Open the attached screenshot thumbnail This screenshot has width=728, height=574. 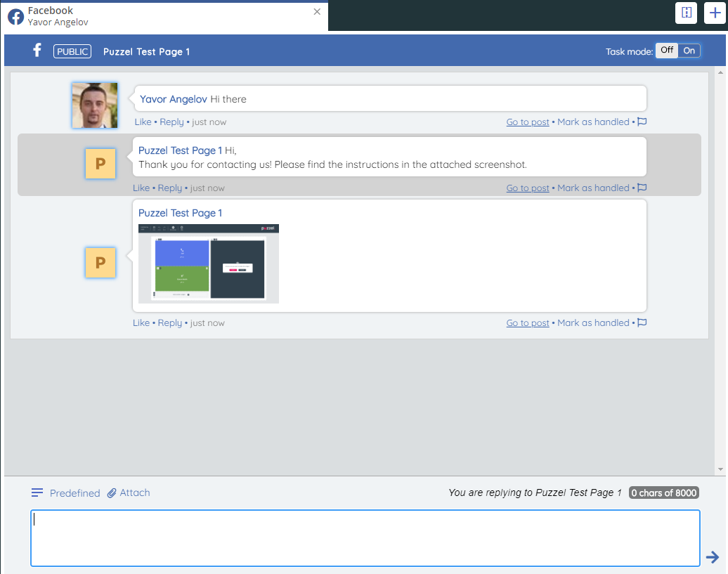click(209, 263)
